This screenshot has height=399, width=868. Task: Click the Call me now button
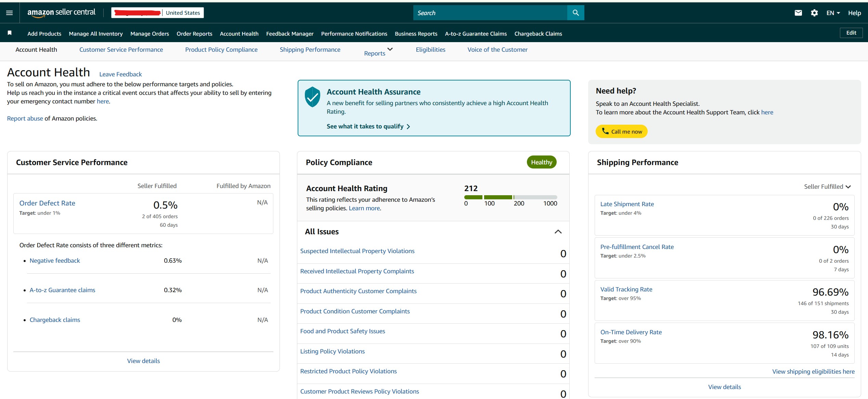tap(621, 132)
